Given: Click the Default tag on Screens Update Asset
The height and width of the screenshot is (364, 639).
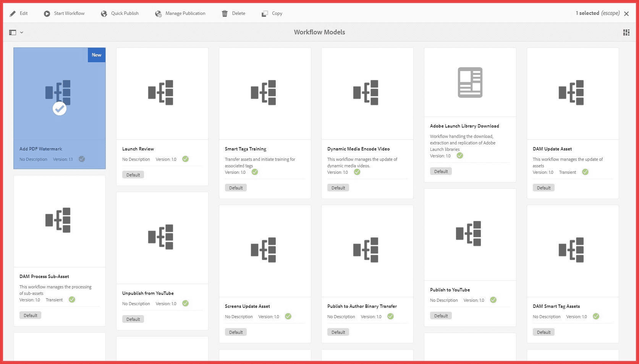Looking at the screenshot, I should 236,332.
